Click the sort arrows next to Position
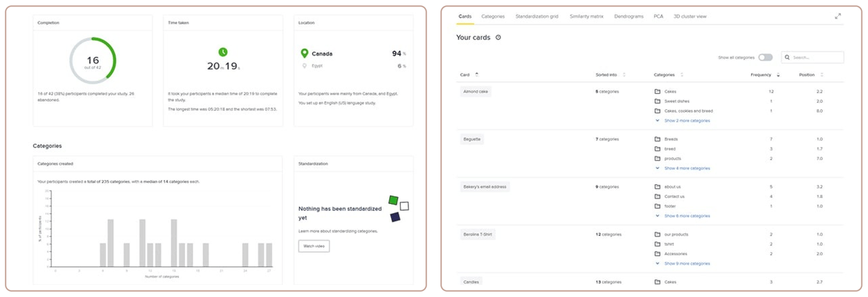868x297 pixels. coord(822,75)
